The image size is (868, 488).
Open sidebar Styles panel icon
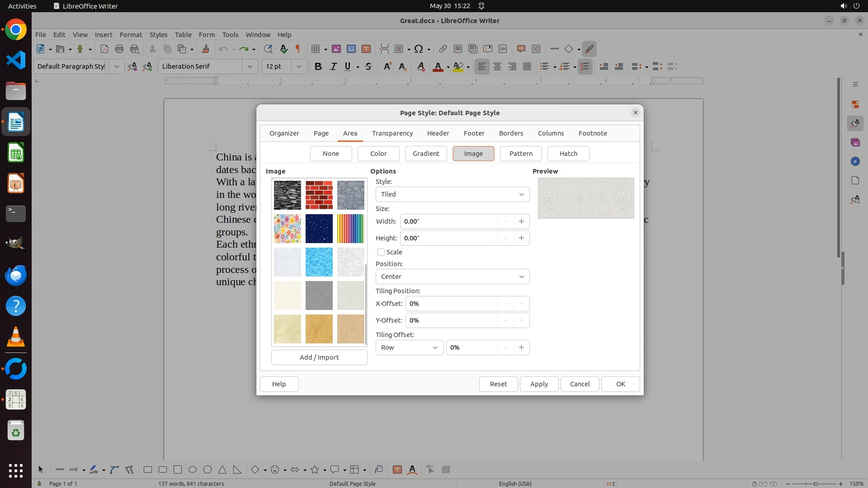(854, 123)
